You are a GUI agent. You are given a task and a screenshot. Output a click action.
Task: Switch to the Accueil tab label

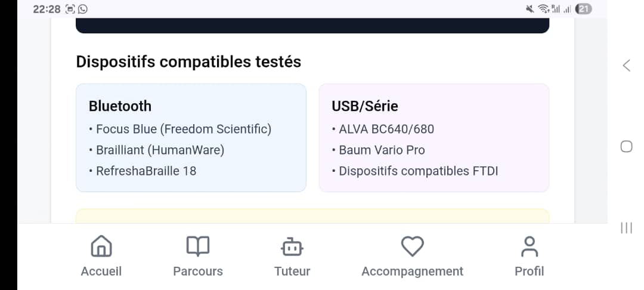point(101,272)
